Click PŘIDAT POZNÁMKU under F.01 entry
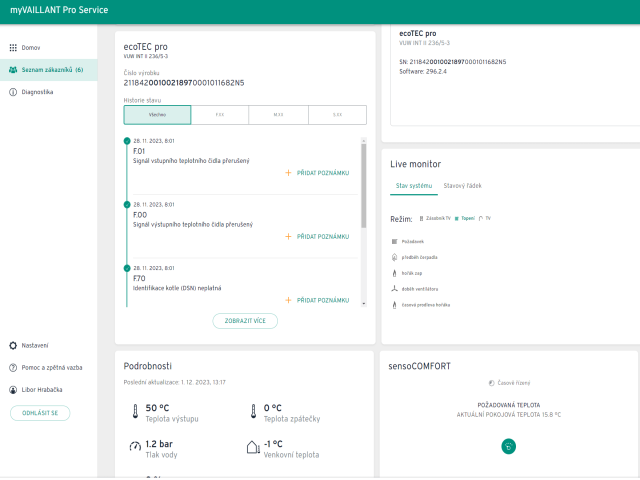640x480 pixels. [323, 173]
